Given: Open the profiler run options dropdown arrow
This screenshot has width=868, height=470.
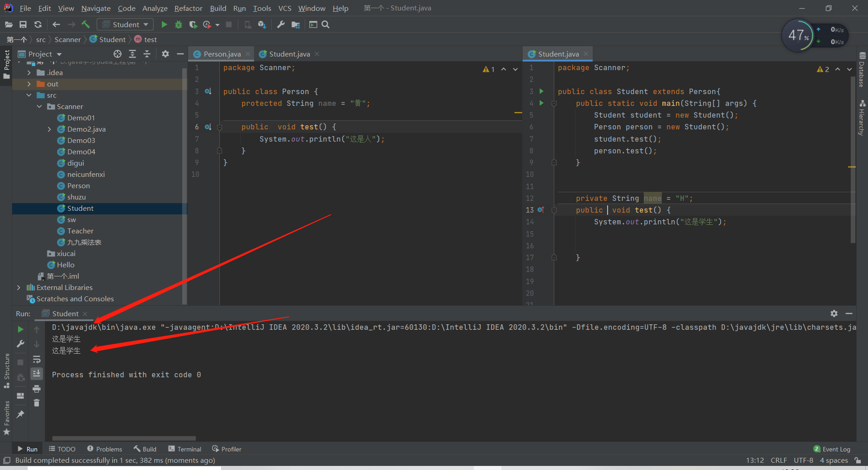Looking at the screenshot, I should point(217,24).
